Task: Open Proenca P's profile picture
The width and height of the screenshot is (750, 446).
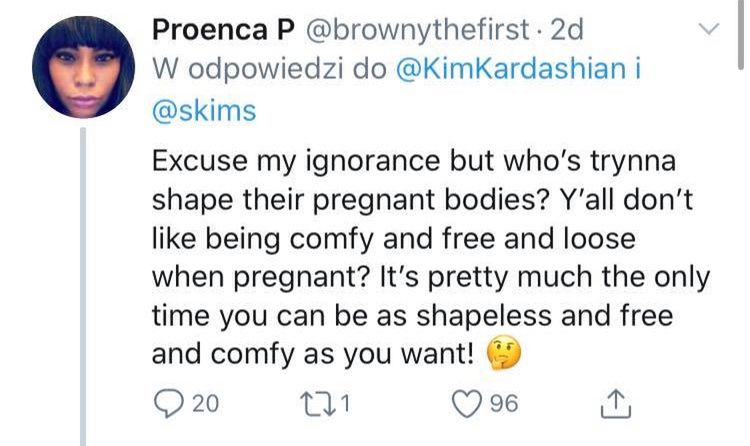Action: tap(82, 68)
